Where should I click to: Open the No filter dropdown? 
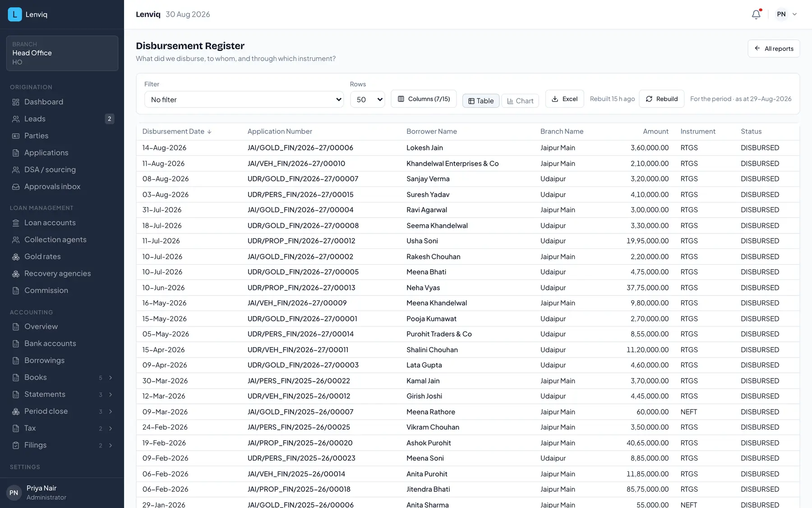(244, 99)
